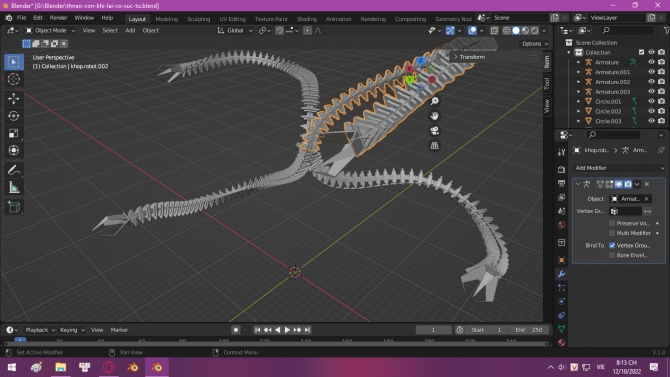Activate the Cursor tool
670x377 pixels.
click(14, 79)
